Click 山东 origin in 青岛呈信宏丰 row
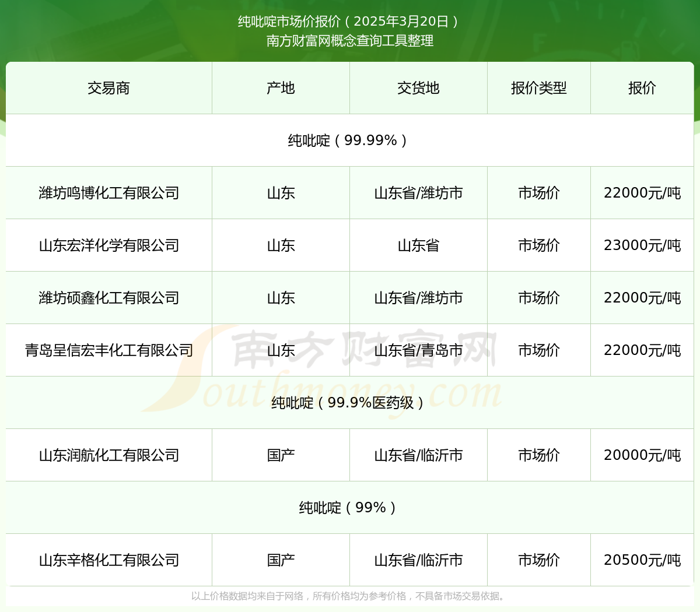This screenshot has height=612, width=700. tap(281, 350)
